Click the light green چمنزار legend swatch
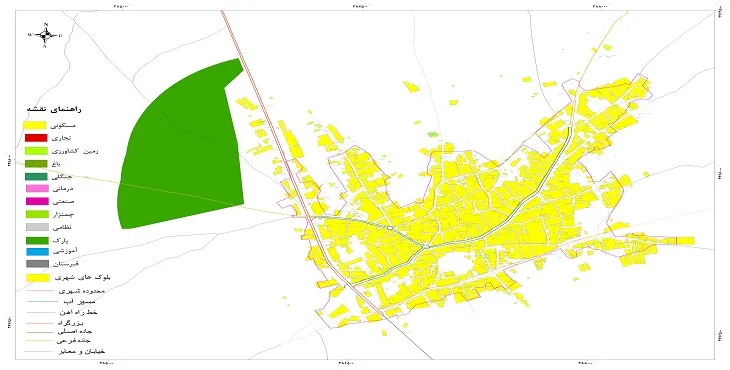The width and height of the screenshot is (730, 370). (37, 215)
